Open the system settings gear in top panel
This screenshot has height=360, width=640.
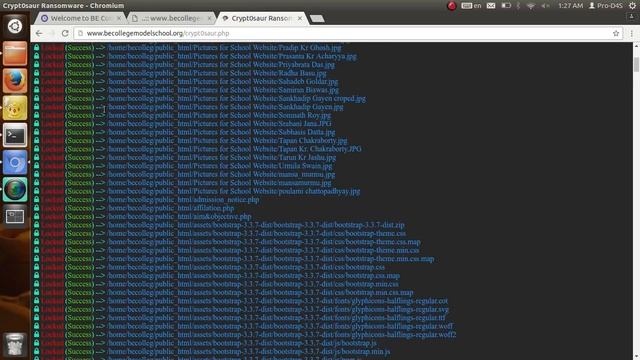[633, 6]
